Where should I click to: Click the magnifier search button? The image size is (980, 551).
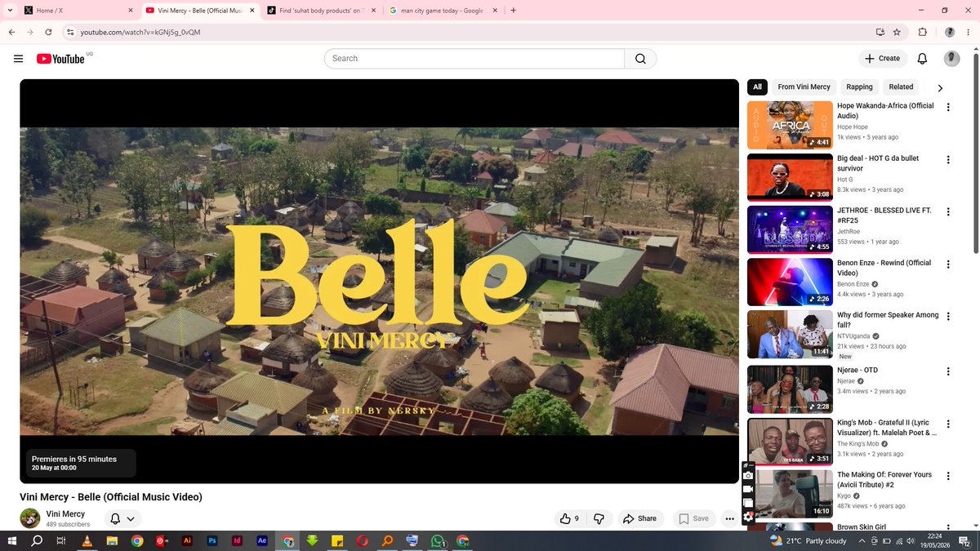click(x=640, y=59)
